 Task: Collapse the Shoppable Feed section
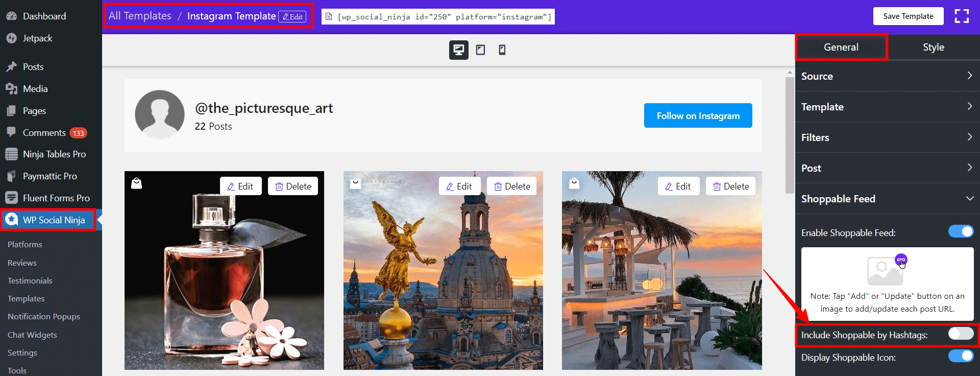[887, 199]
